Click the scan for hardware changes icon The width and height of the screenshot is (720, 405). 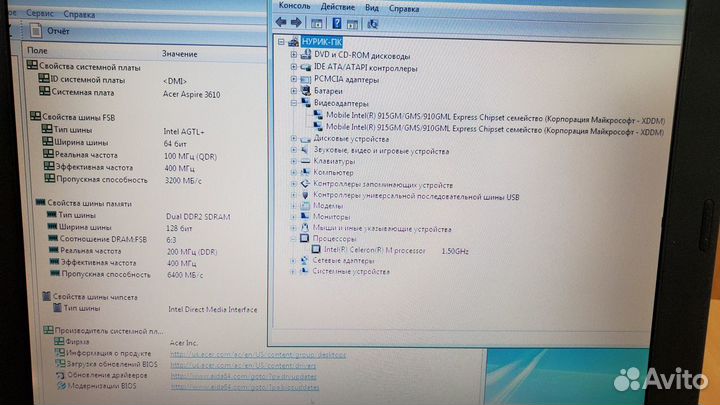tap(372, 24)
